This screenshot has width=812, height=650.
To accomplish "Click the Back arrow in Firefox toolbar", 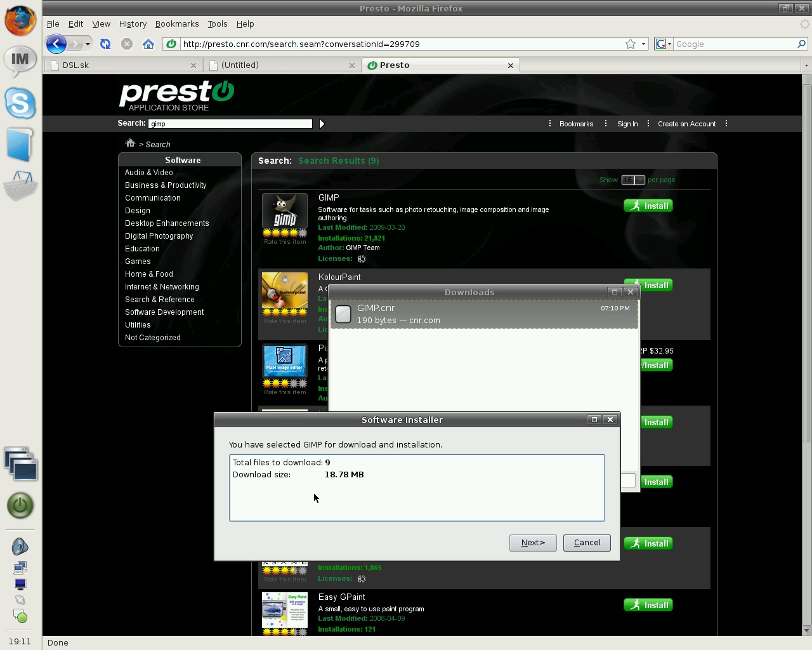I will tap(56, 44).
